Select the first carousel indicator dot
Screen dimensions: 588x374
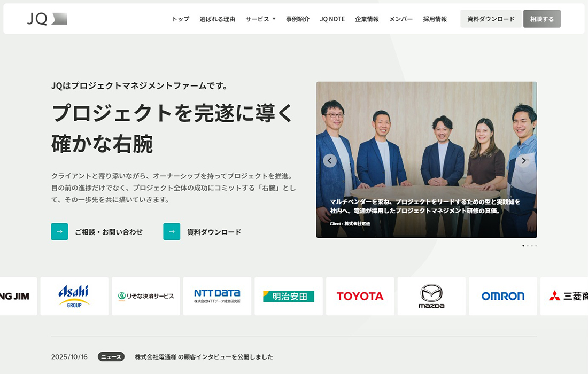point(523,246)
